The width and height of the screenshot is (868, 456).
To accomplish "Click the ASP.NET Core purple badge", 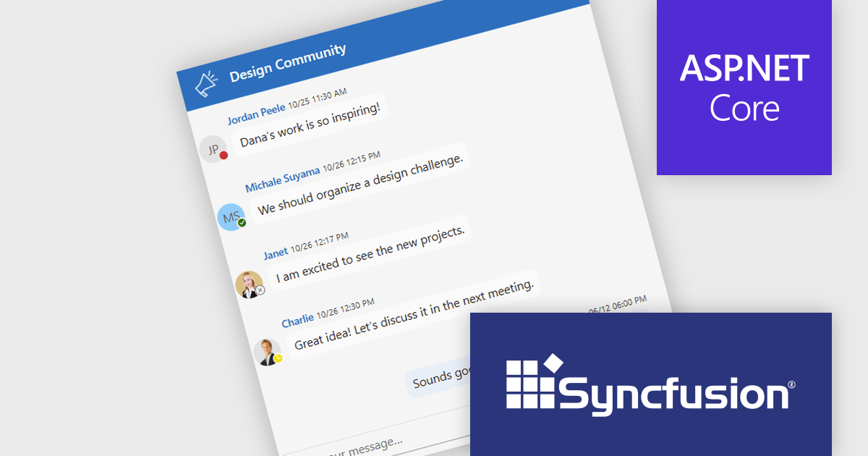I will (x=744, y=88).
